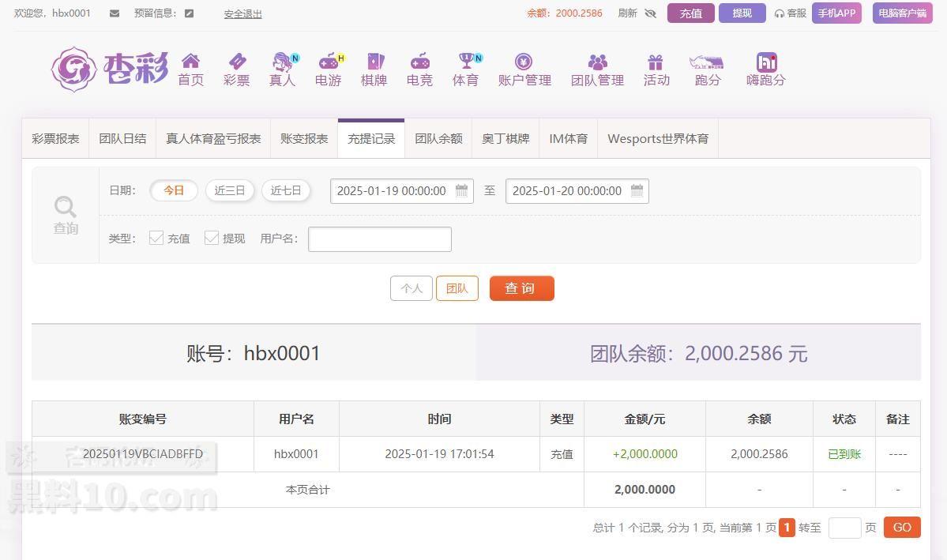Image resolution: width=947 pixels, height=560 pixels.
Task: Open calendar picker for start date
Action: 461,190
